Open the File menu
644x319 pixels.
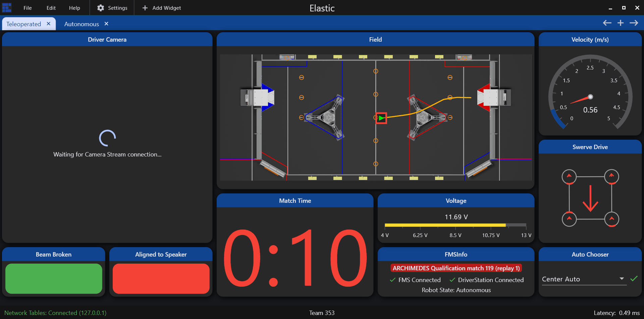pos(28,8)
